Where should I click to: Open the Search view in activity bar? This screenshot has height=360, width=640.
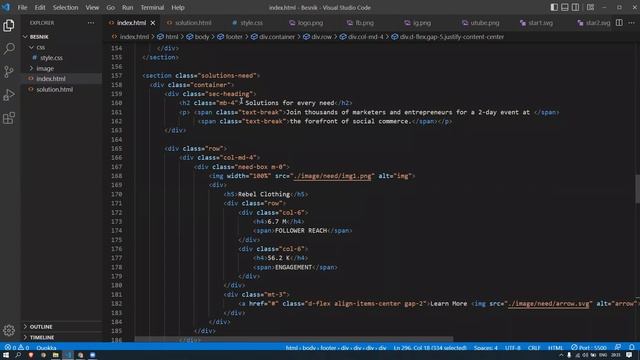pyautogui.click(x=9, y=49)
